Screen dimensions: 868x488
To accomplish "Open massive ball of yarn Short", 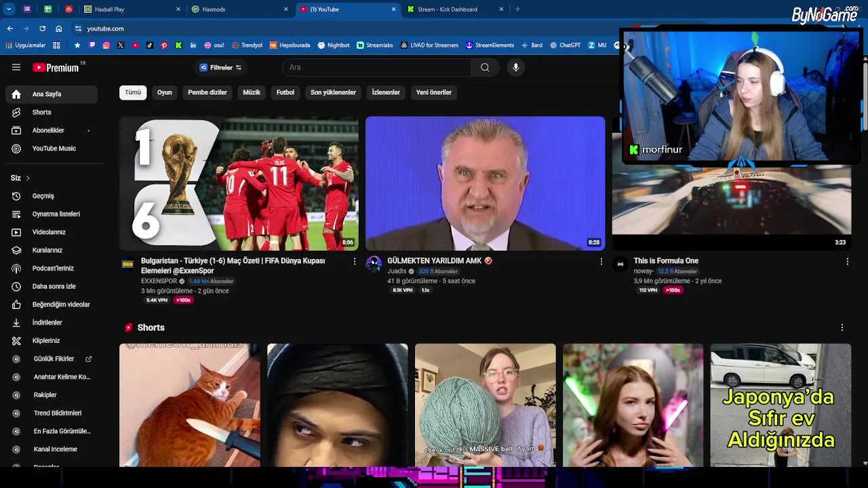I will (x=485, y=405).
